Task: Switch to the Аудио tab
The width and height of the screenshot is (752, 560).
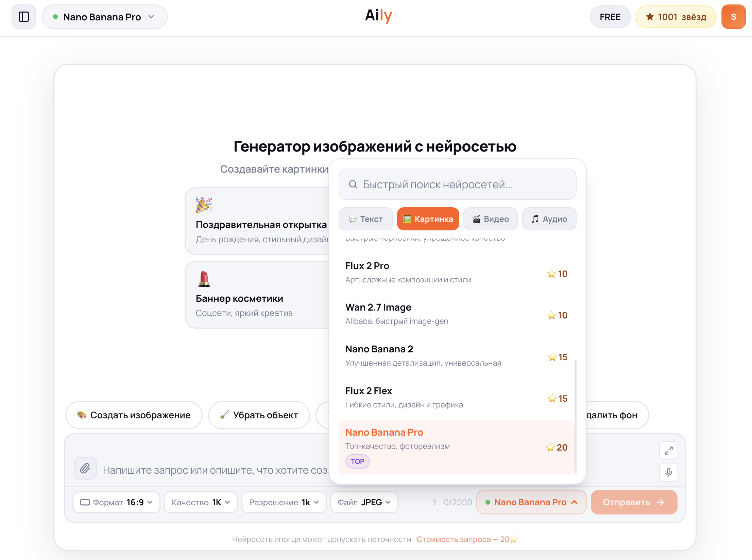Action: point(549,219)
